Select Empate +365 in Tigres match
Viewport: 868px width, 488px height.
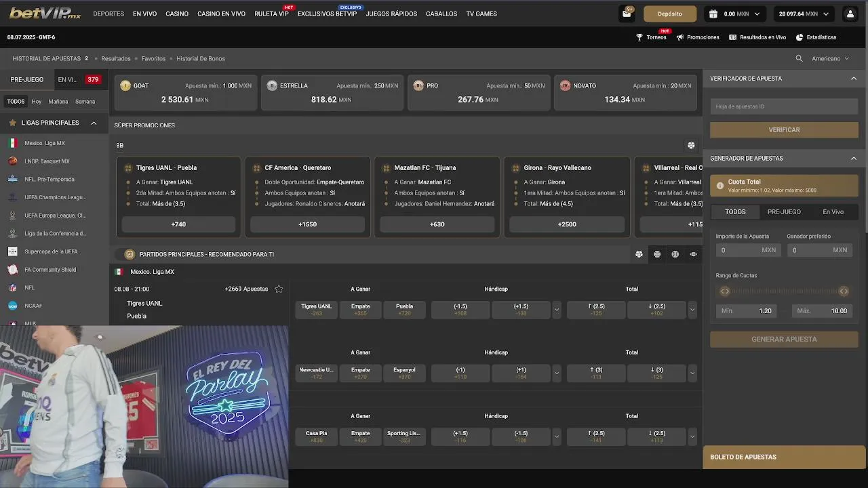click(x=360, y=310)
